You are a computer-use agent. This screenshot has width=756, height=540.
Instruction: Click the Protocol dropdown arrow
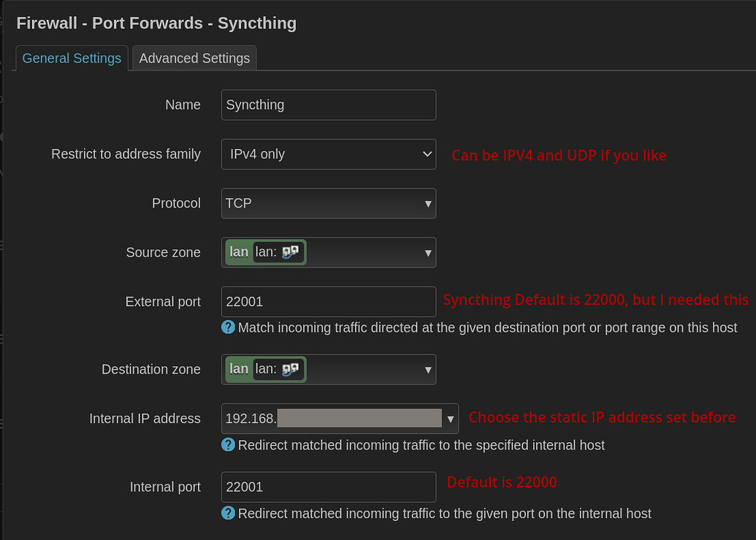428,202
